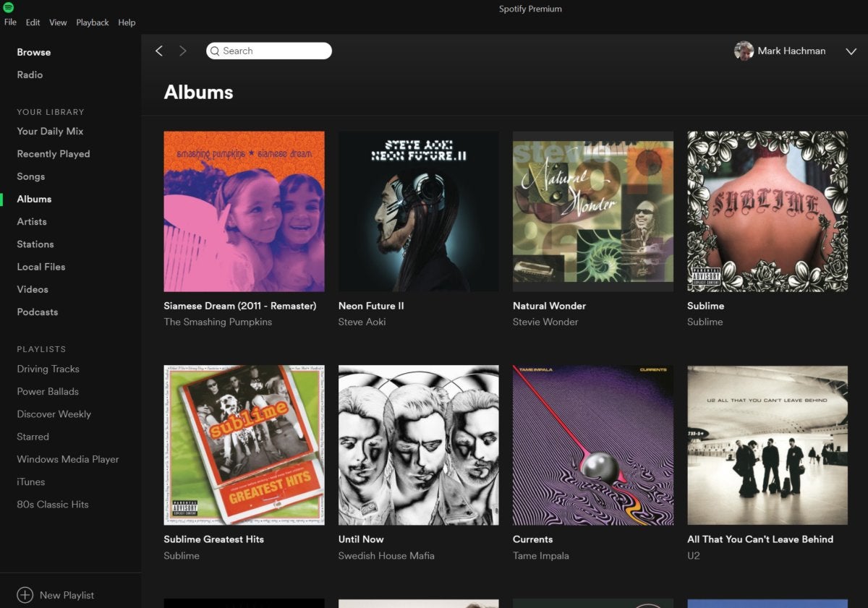The image size is (868, 608).
Task: Open the Until Now album cover
Action: tap(419, 445)
